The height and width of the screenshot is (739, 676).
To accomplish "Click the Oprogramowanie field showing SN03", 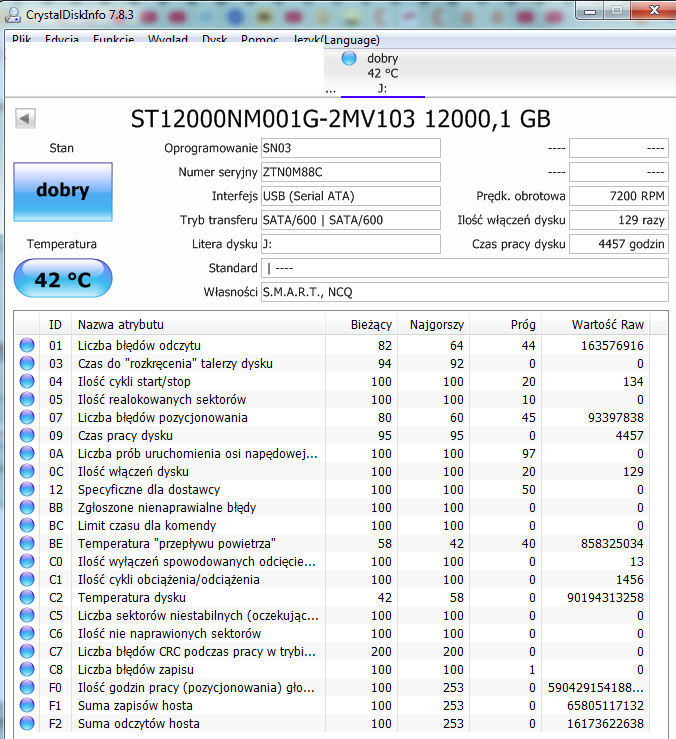I will [351, 148].
